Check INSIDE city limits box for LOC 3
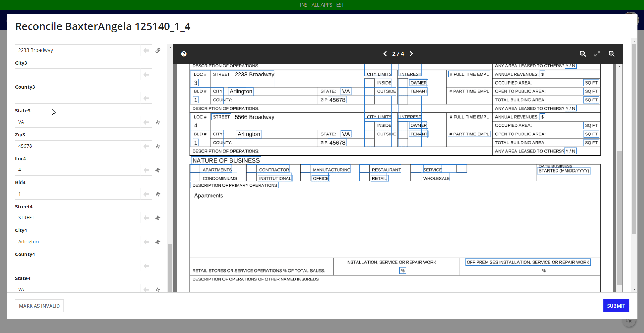Viewport: 644px width, 333px height. tap(369, 83)
